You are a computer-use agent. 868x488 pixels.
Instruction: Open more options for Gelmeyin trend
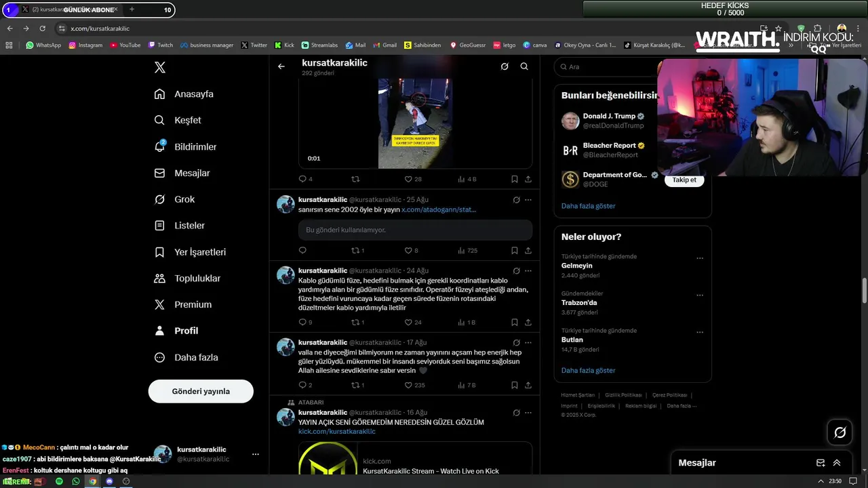tap(700, 258)
